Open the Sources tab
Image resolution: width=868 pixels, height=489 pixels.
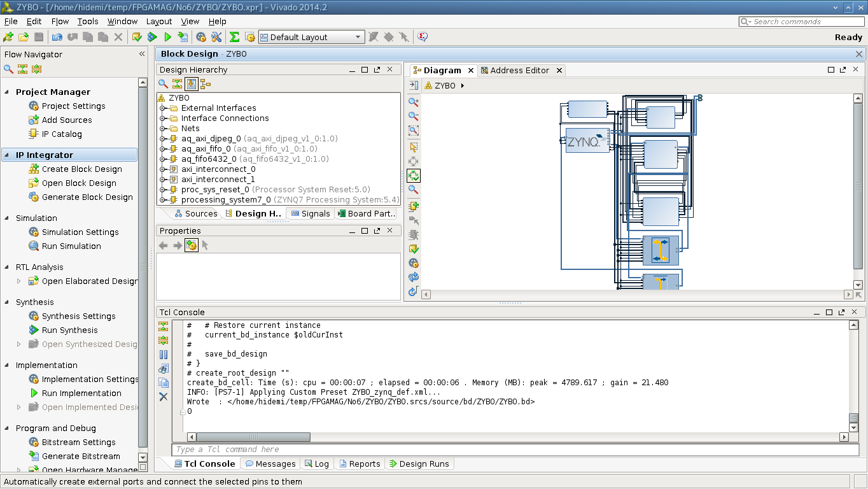tap(196, 213)
